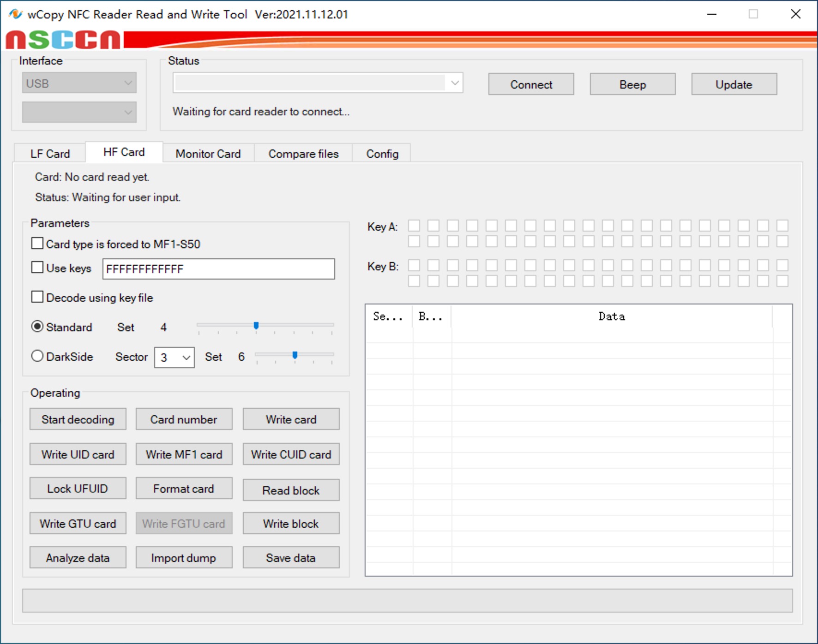Click the Start decoding button

(78, 419)
